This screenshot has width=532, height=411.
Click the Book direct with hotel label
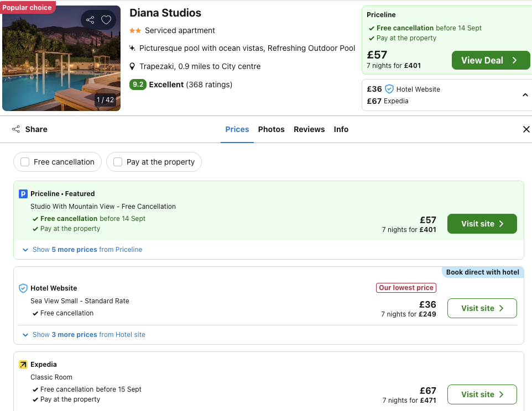(482, 272)
